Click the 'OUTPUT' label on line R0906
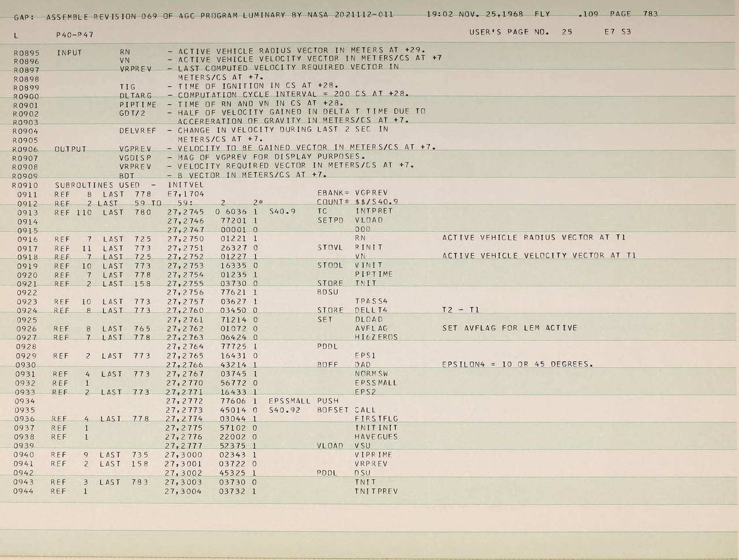The height and width of the screenshot is (560, 739). [x=72, y=149]
